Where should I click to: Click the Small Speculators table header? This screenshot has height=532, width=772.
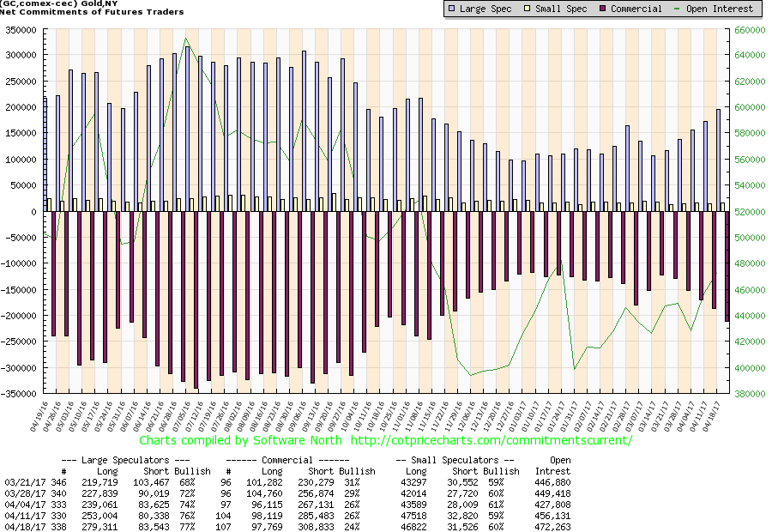(455, 461)
